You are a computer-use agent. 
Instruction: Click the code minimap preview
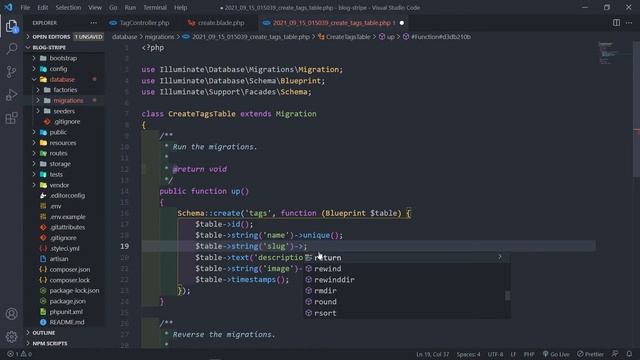(614, 53)
